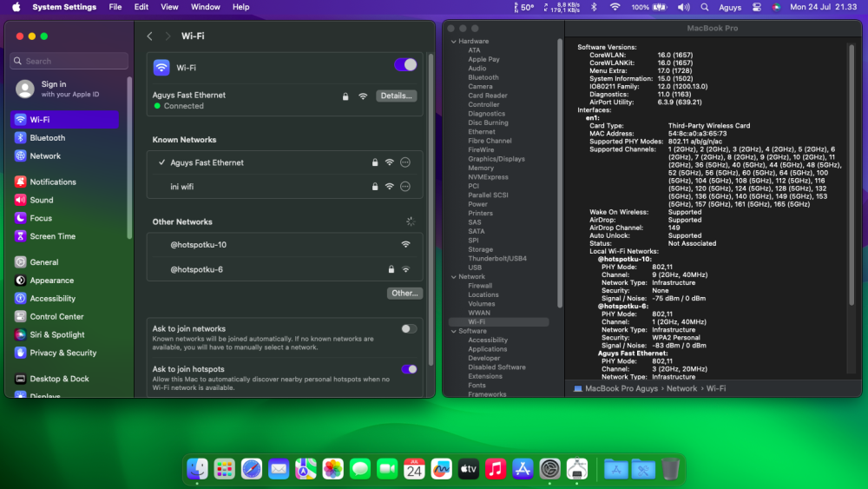Open the Edit menu
This screenshot has width=868, height=489.
141,7
